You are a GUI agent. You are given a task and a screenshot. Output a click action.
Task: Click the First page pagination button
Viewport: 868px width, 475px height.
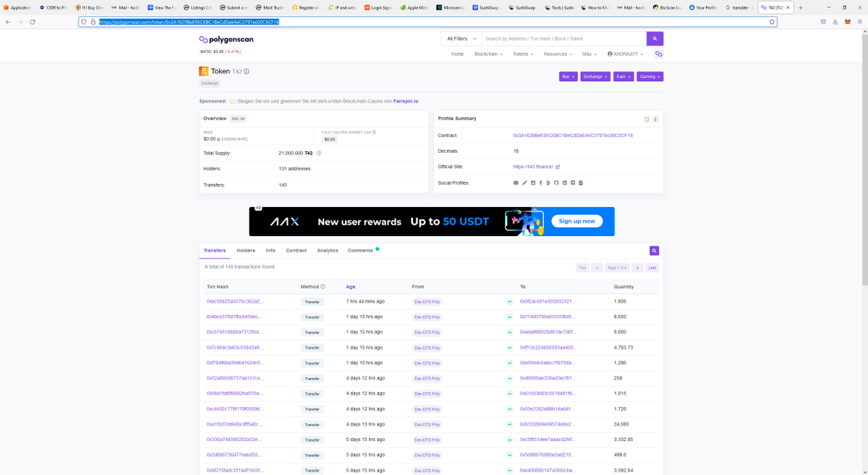[x=582, y=267]
